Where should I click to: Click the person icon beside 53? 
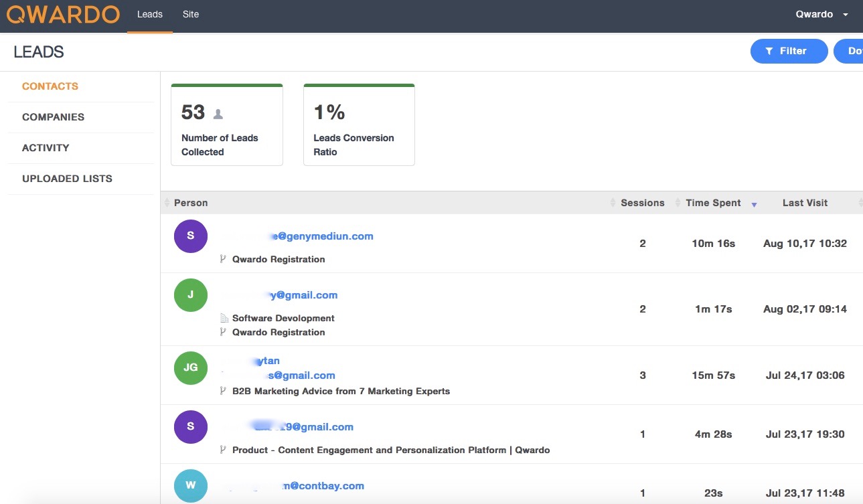pos(218,114)
